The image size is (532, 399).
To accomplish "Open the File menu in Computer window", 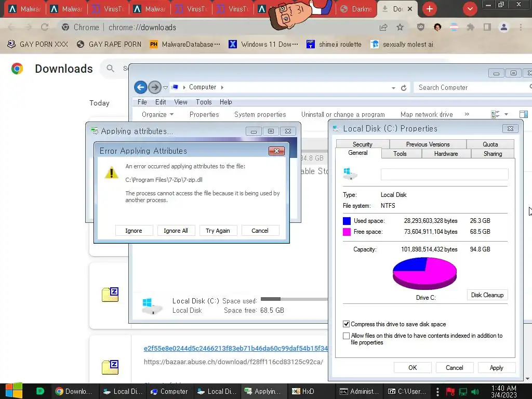I will click(x=142, y=102).
